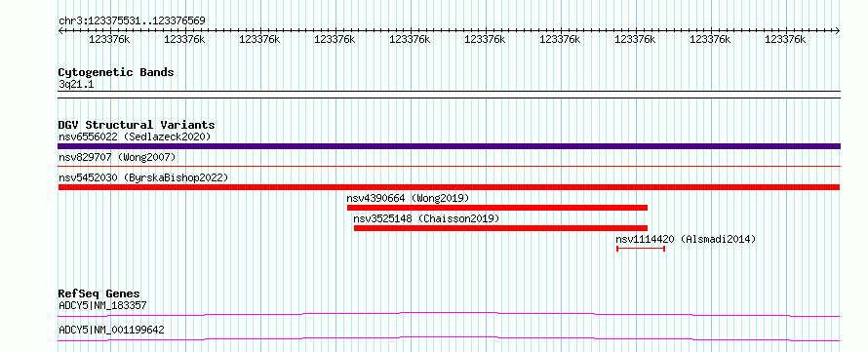The image size is (868, 352).
Task: Click the thick red nsv5452030 variant bar
Action: 449,187
